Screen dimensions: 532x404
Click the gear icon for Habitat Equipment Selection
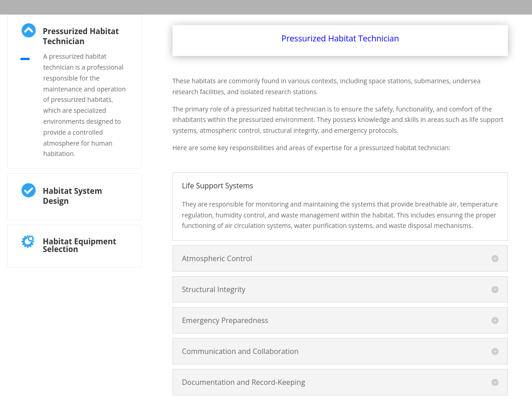click(28, 241)
